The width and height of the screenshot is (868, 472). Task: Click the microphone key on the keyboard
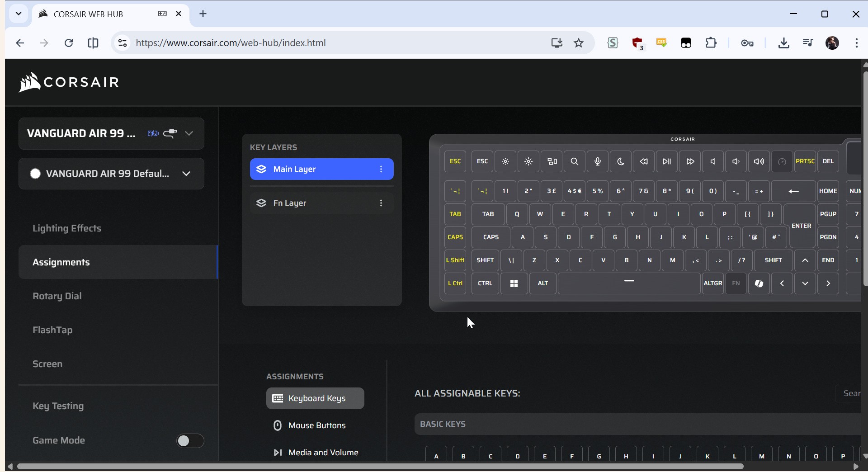coord(598,162)
